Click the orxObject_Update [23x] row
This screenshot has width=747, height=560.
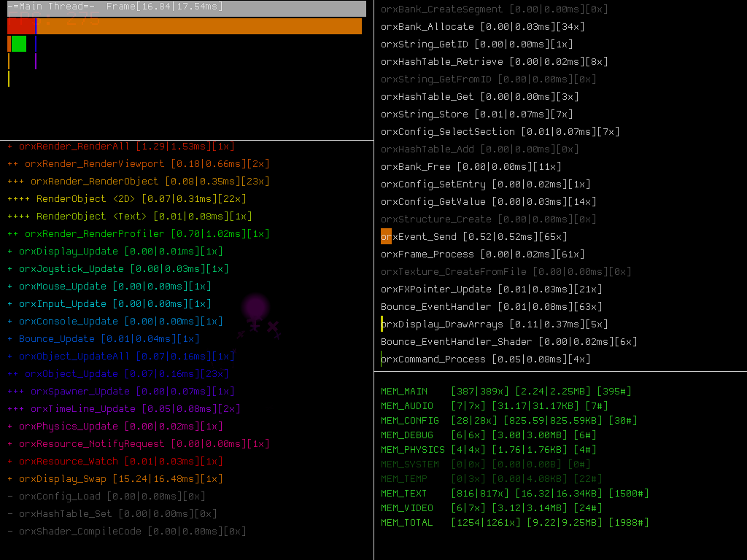118,374
